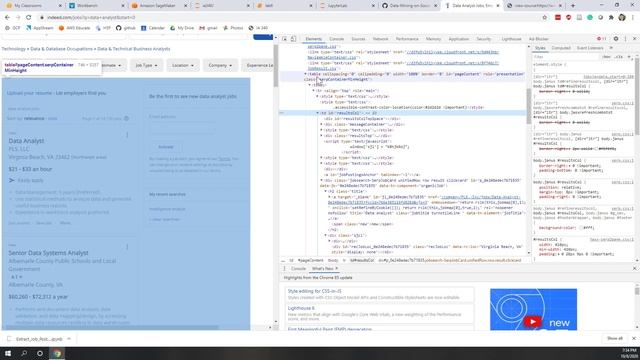Expand the div class messageContainer node
This screenshot has width=640, height=360.
[x=322, y=124]
